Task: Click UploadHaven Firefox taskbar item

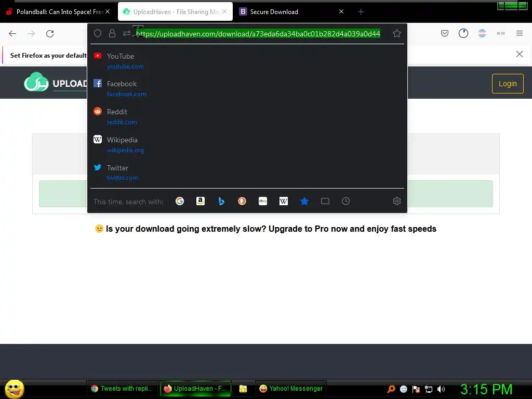Action: [x=195, y=389]
